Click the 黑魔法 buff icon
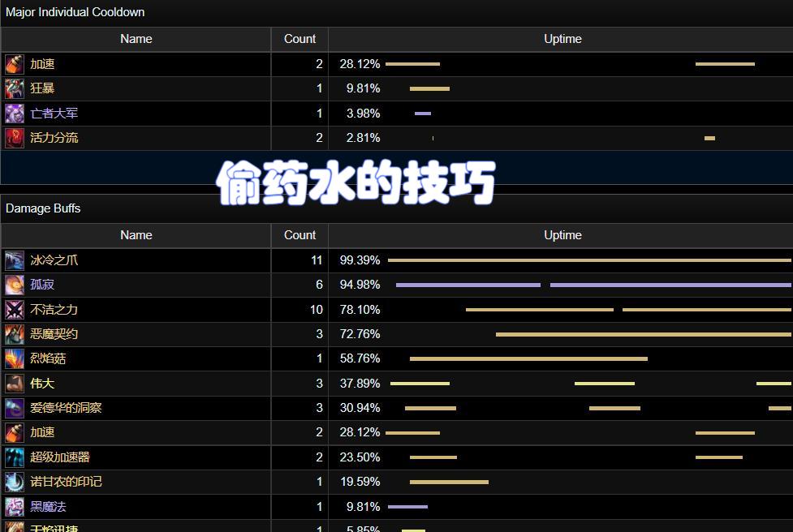Viewport: 793px width, 532px height. coord(15,507)
